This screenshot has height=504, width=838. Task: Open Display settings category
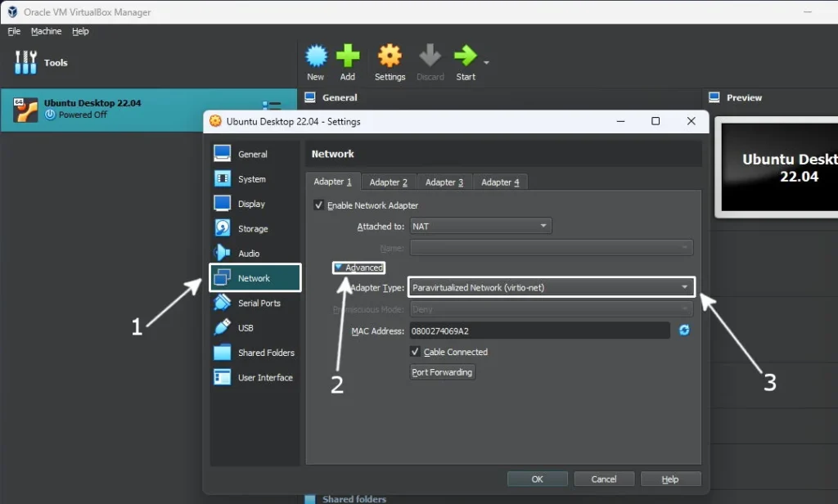coord(255,204)
